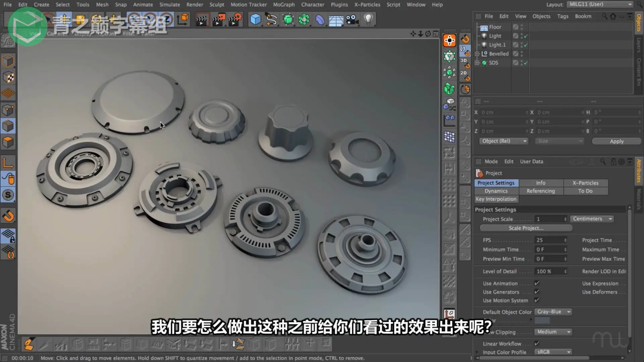Select the Make Editable cube icon
The width and height of the screenshot is (644, 362).
[8, 61]
